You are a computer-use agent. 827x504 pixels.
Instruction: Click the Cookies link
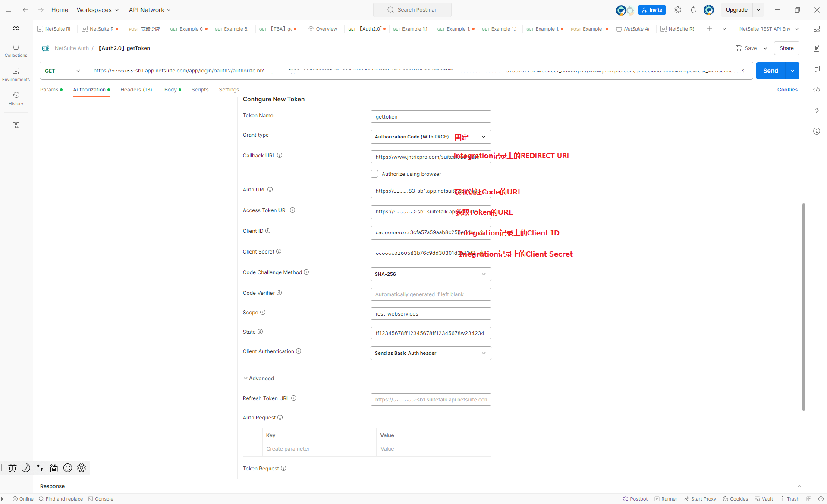(x=787, y=90)
